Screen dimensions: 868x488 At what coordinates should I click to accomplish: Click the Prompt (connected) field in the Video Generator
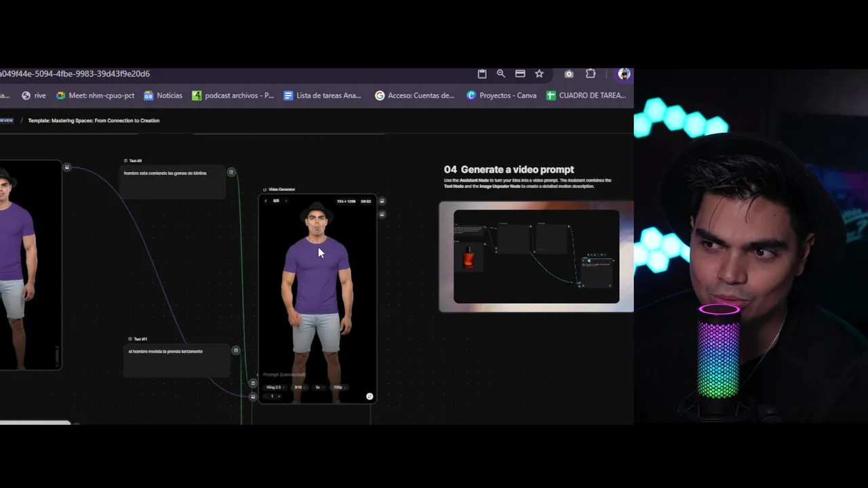[285, 375]
